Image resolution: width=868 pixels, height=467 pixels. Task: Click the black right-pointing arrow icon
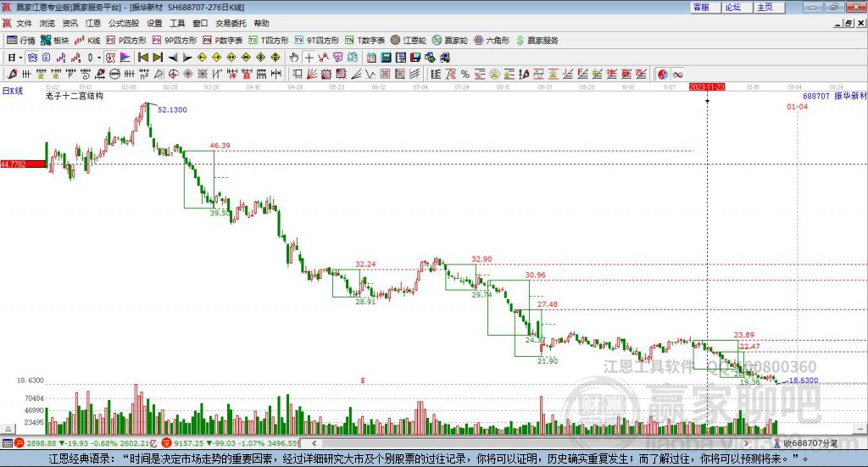pos(187,58)
